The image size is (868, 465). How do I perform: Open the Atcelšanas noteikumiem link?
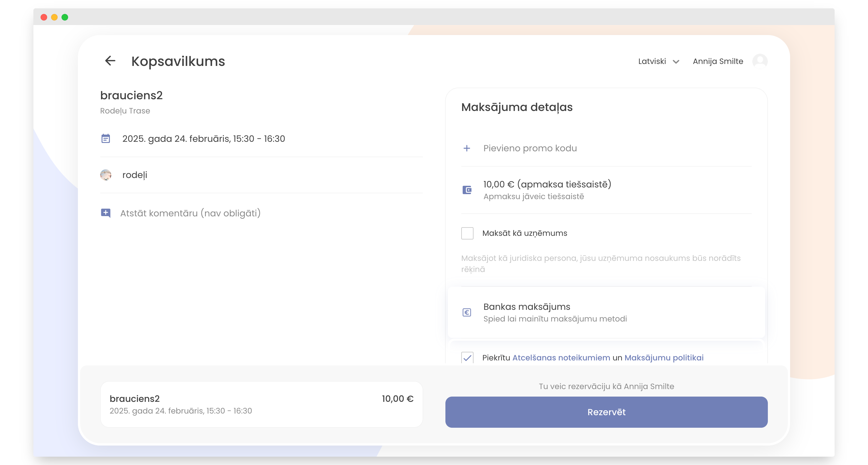[561, 358]
